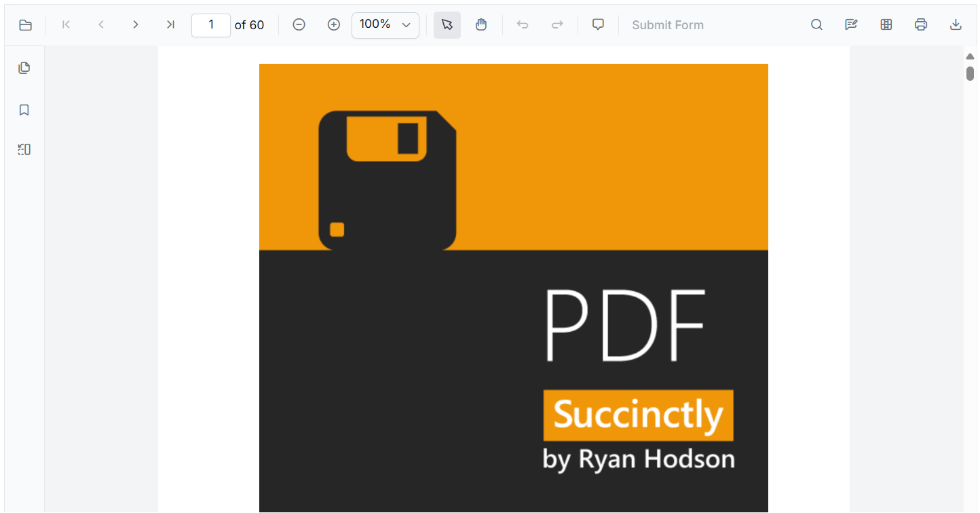Print the PDF document
This screenshot has width=980, height=513.
921,25
